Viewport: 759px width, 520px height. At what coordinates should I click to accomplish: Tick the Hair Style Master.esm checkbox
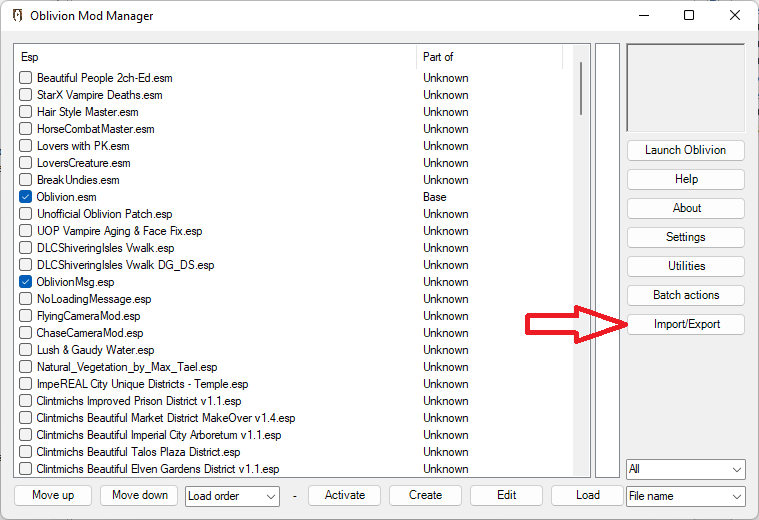[26, 112]
